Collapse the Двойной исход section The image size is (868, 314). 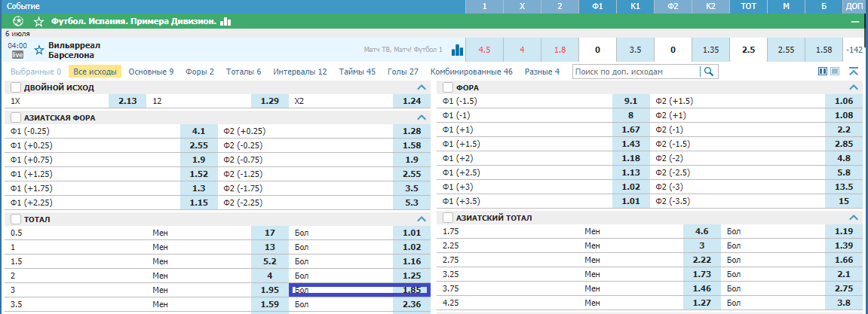click(x=422, y=87)
